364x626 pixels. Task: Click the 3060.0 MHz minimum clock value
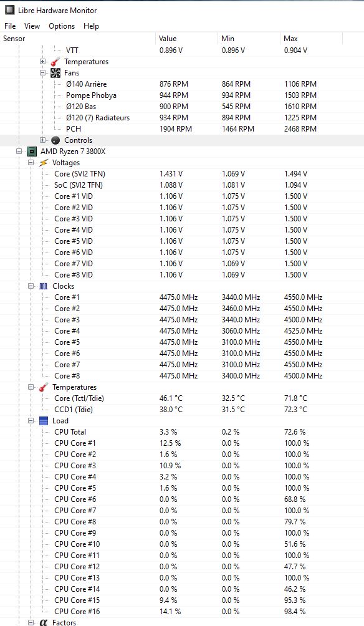point(241,330)
